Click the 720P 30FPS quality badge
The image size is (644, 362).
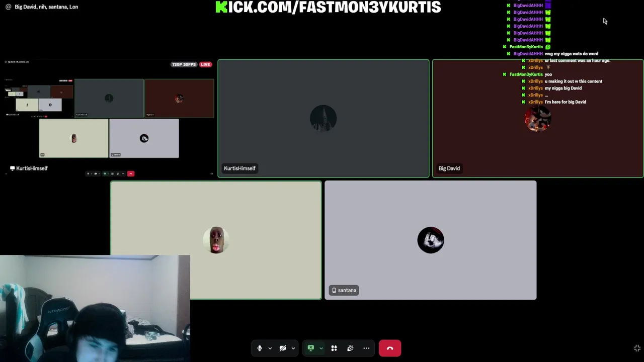pyautogui.click(x=184, y=64)
